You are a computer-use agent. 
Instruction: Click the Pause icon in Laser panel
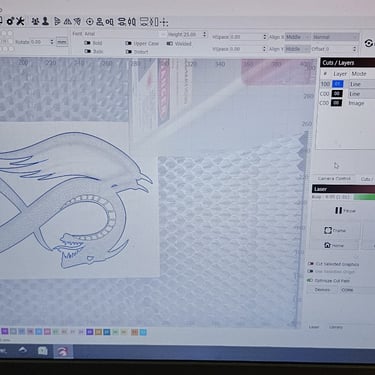click(x=338, y=210)
